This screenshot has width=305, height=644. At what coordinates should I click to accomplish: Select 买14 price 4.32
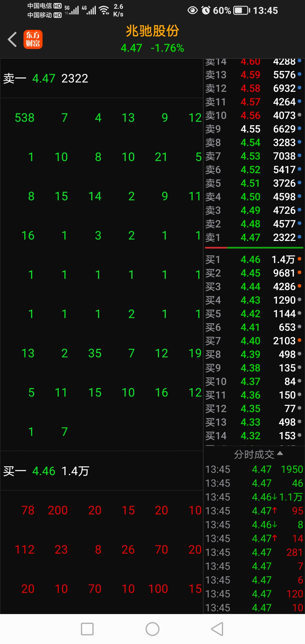[x=250, y=436]
